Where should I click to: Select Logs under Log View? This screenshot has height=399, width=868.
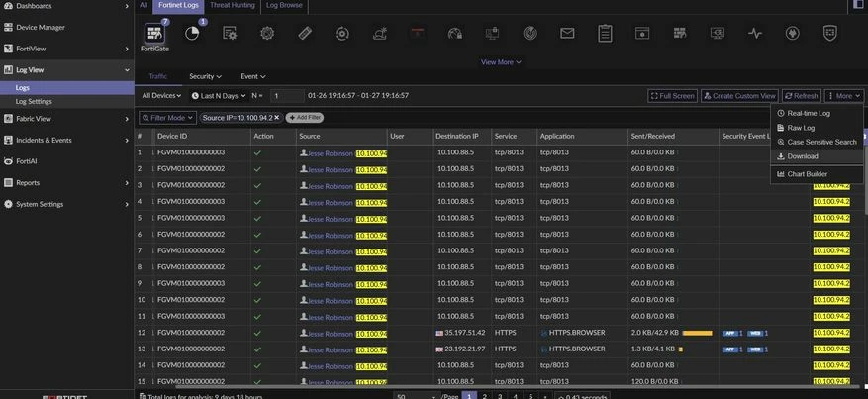tap(67, 88)
